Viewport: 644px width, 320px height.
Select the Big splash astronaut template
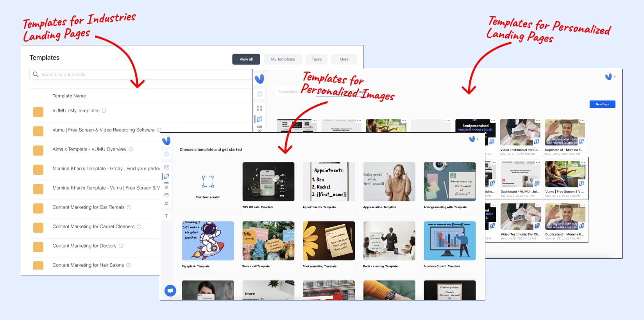tap(208, 241)
